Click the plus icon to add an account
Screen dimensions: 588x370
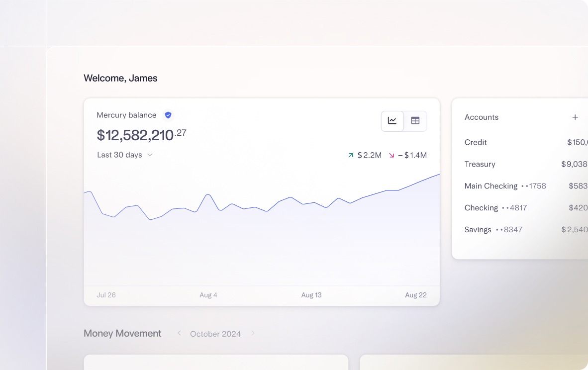[575, 117]
